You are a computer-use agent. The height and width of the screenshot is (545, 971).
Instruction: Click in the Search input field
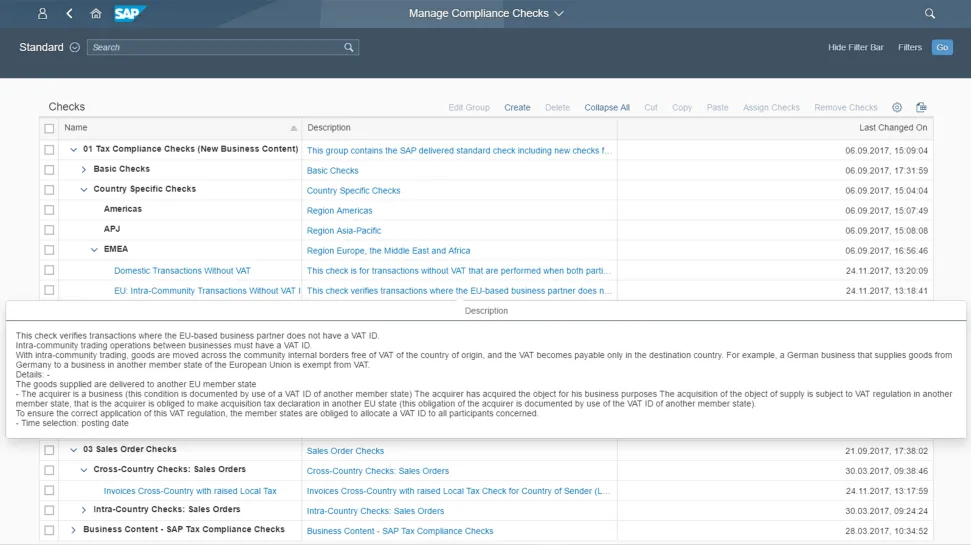214,47
